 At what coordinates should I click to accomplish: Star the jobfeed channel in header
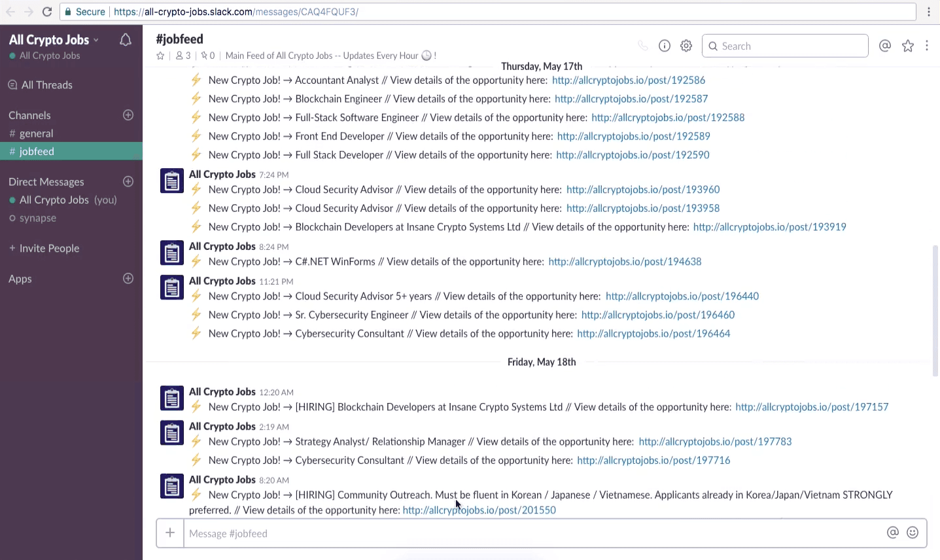tap(160, 56)
